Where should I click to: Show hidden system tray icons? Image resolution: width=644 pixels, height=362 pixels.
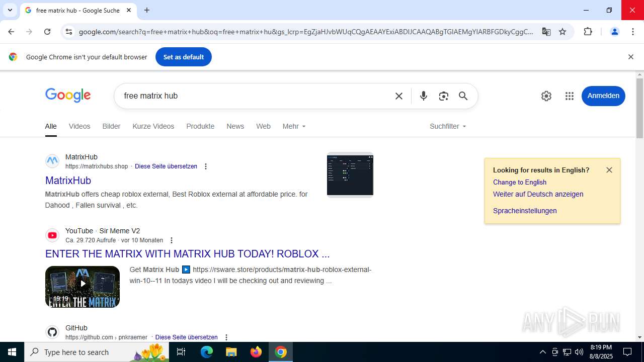542,352
